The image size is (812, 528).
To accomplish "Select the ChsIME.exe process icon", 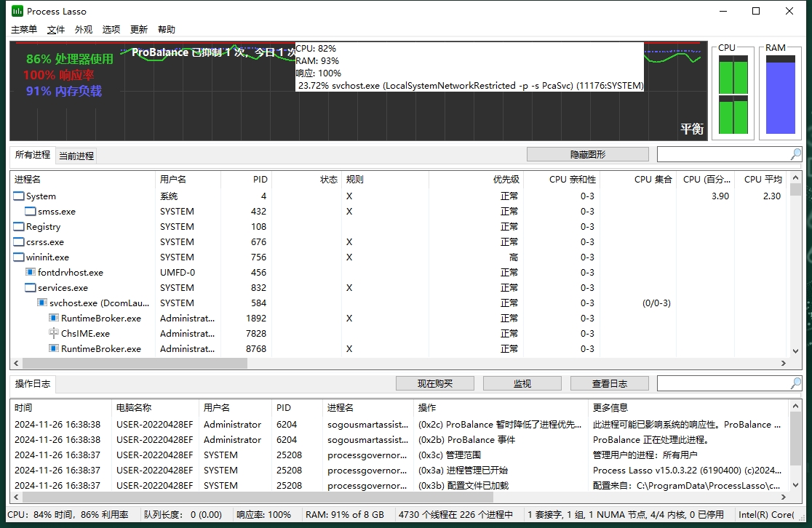I will (x=54, y=333).
